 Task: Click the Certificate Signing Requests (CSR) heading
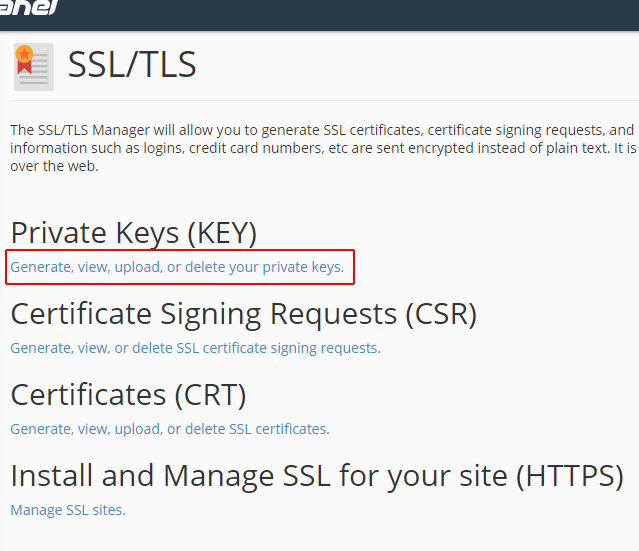click(x=244, y=314)
